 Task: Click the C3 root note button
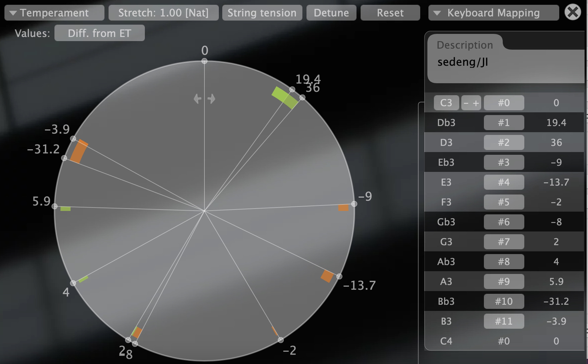(x=446, y=103)
